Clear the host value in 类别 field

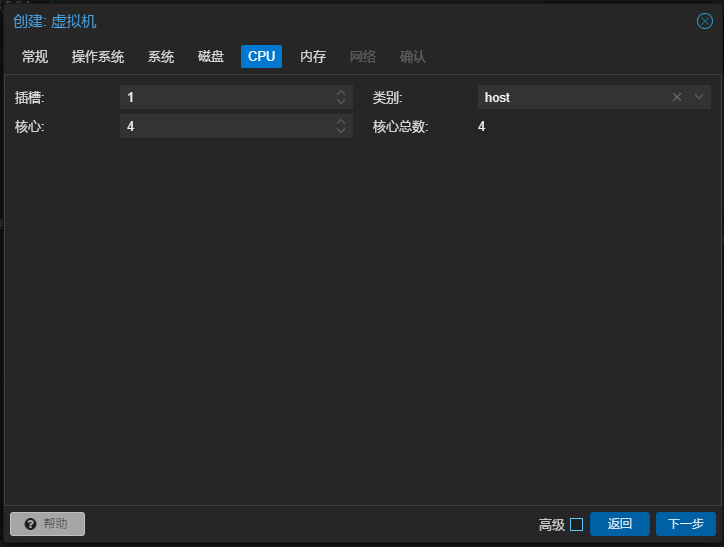(677, 97)
